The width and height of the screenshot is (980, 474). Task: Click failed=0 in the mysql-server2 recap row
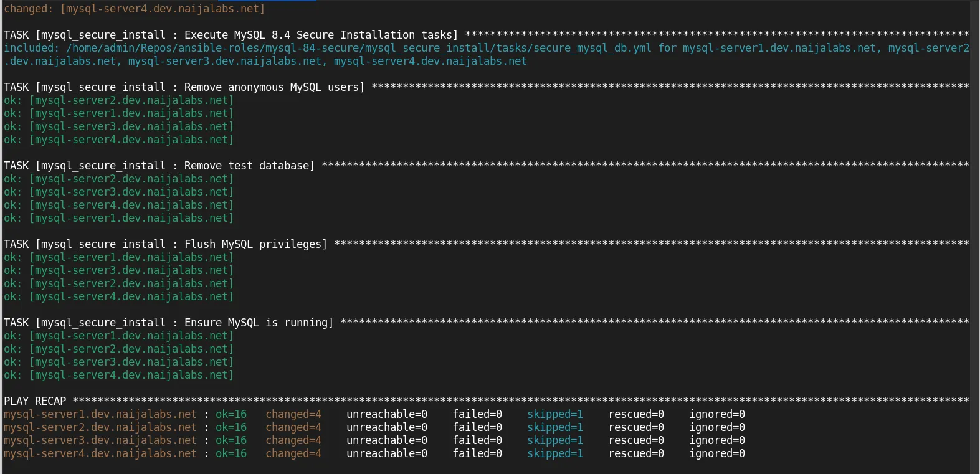coord(477,427)
